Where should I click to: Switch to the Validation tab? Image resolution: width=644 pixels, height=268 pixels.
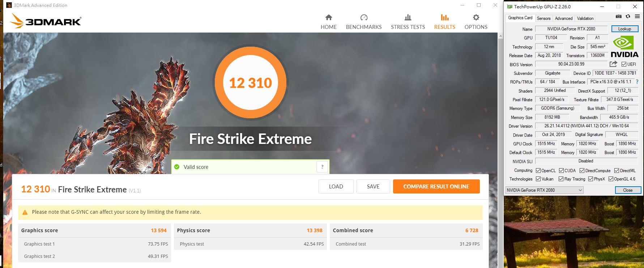click(585, 18)
